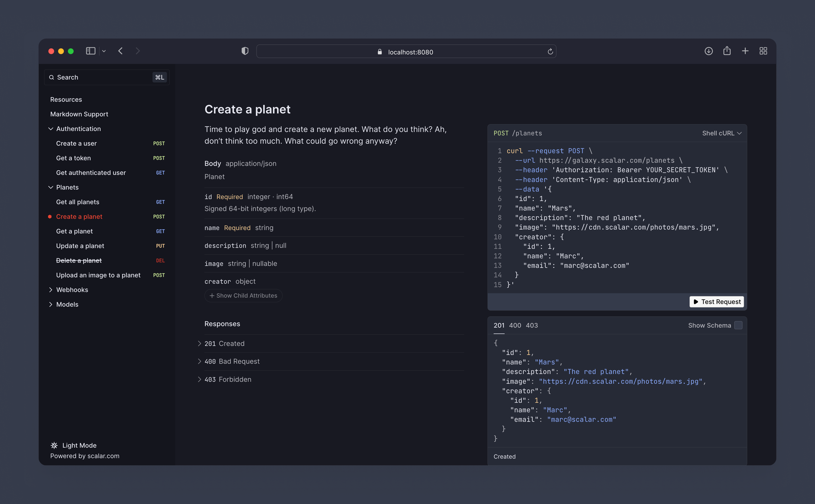Click the shield privacy icon
The height and width of the screenshot is (504, 815).
coord(245,51)
